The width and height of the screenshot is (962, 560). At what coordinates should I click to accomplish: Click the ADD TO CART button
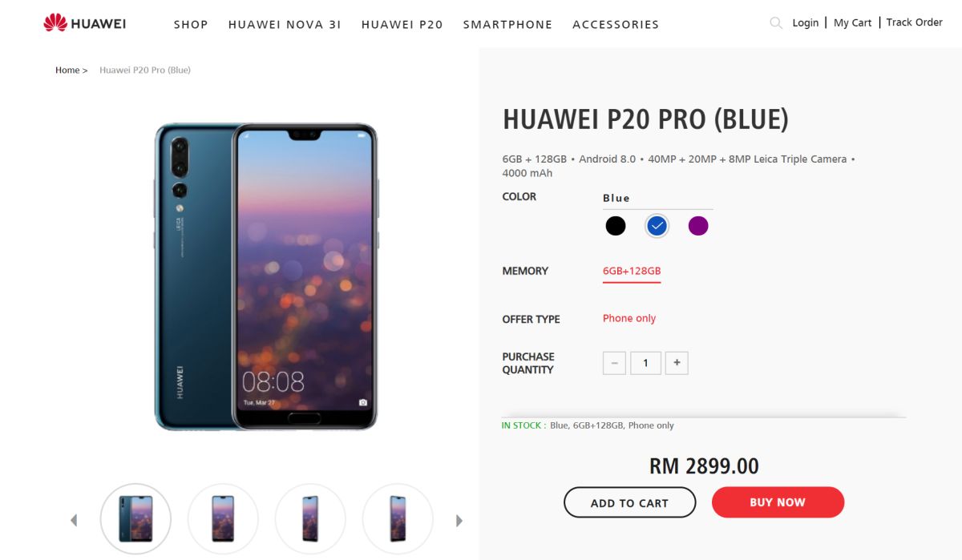(629, 502)
